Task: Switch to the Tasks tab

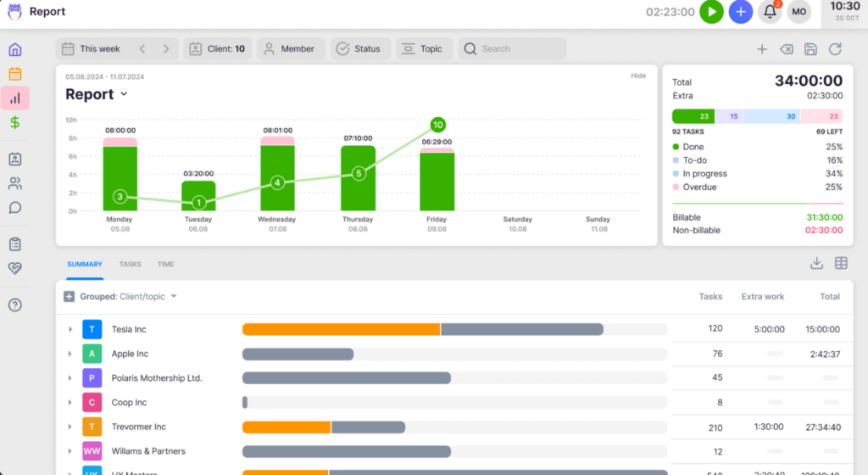Action: pos(130,265)
